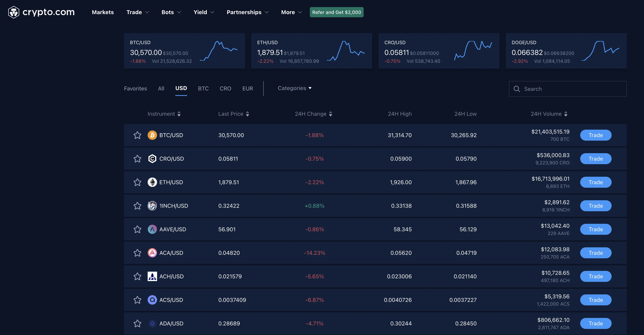
Task: Open the Categories dropdown
Action: coord(295,88)
